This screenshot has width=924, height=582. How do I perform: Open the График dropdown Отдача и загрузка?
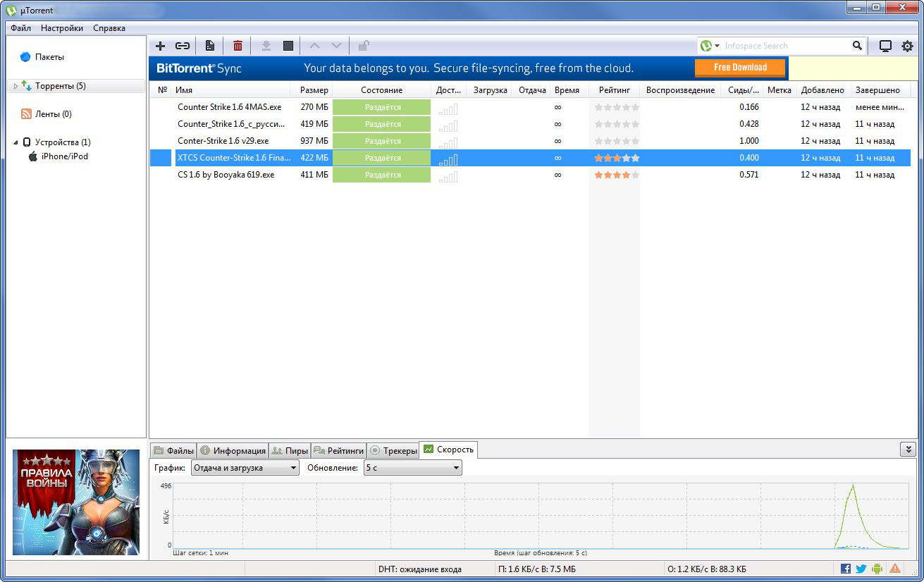pyautogui.click(x=244, y=468)
